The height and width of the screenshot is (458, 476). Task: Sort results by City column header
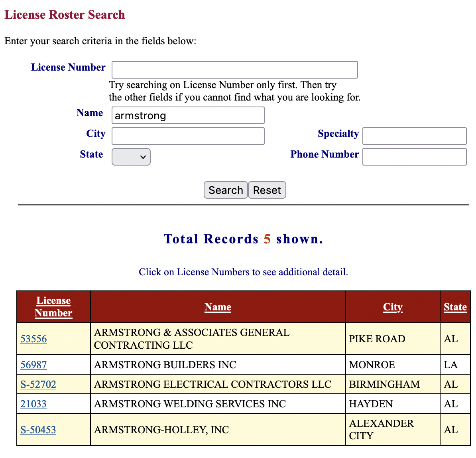click(393, 307)
